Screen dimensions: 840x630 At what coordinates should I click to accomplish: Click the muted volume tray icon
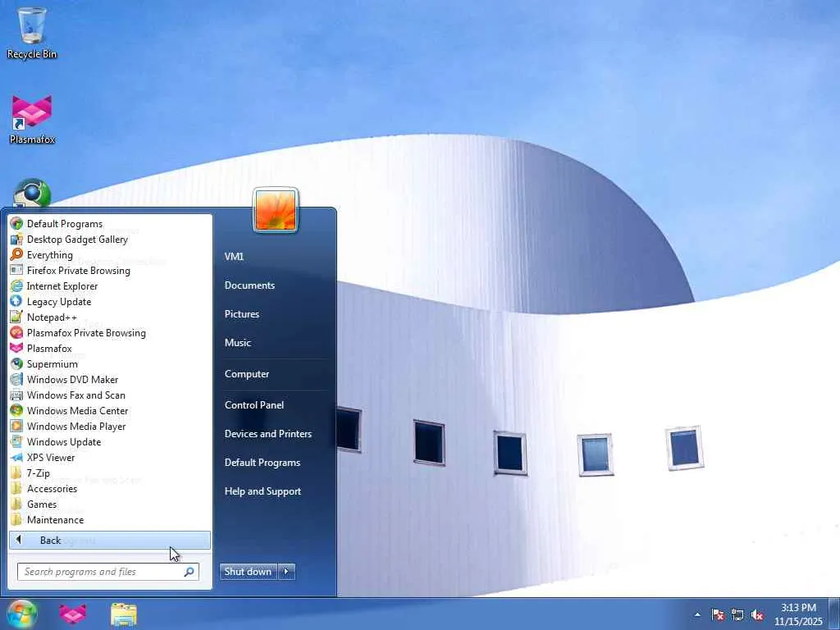[x=757, y=614]
